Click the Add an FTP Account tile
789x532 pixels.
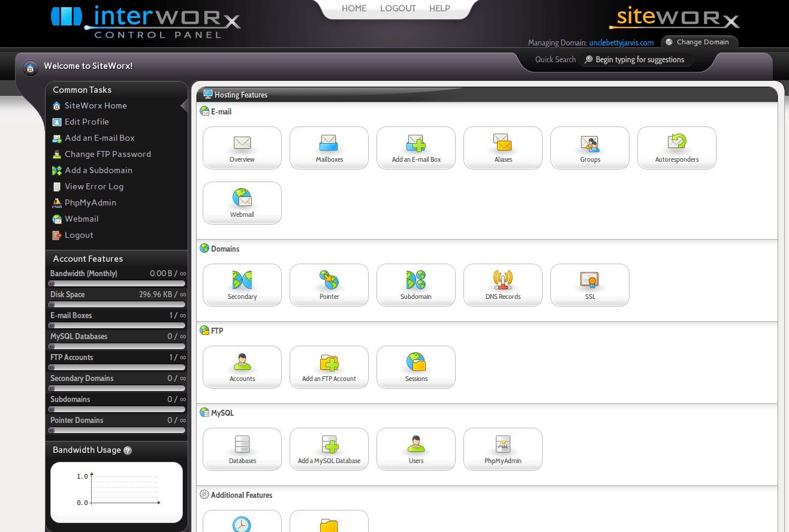(329, 367)
